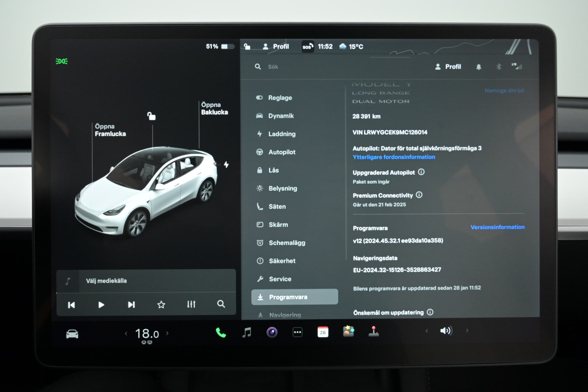The image size is (588, 392).
Task: Increase cabin temperature with right arrow
Action: point(167,333)
